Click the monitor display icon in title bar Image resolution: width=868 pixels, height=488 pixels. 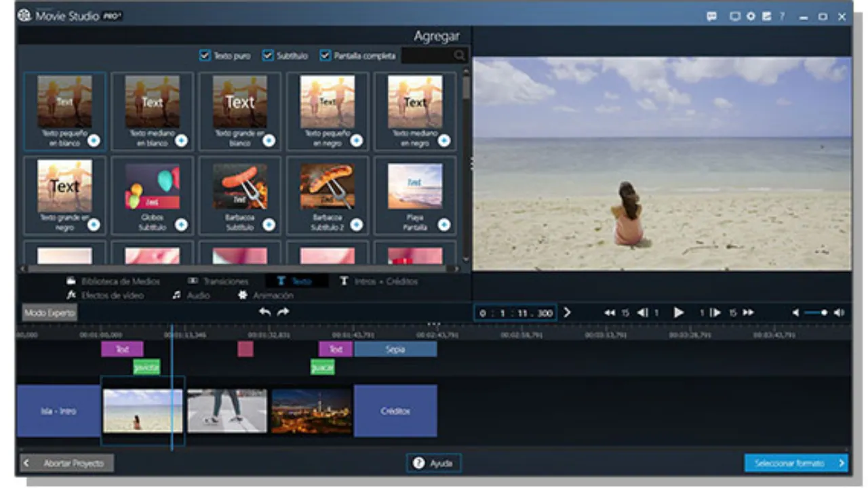734,16
